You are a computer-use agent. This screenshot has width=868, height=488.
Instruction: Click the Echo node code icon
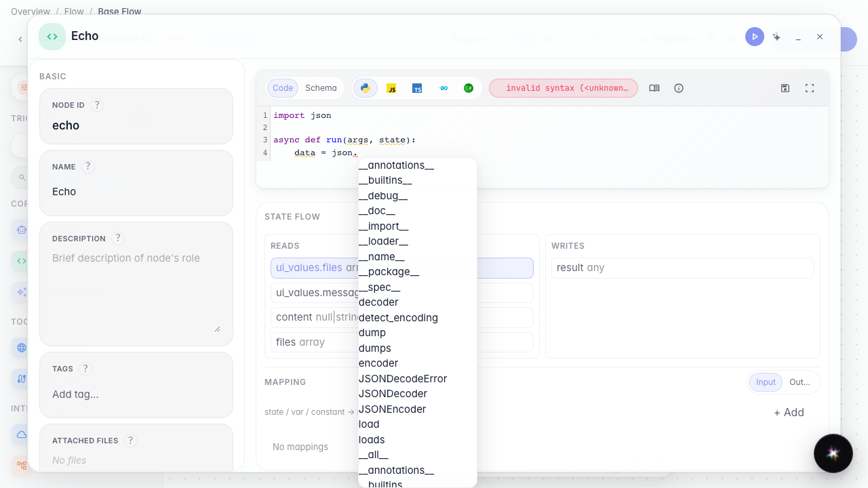(52, 37)
